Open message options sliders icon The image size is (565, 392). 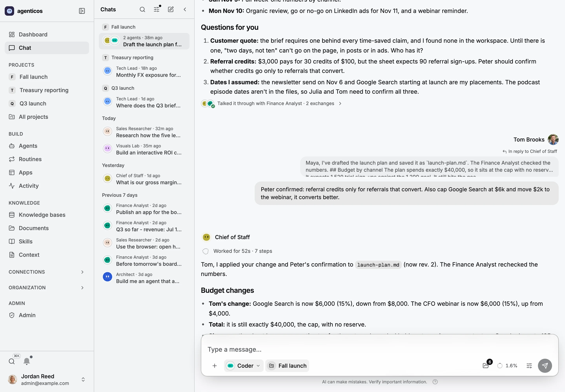pyautogui.click(x=529, y=366)
